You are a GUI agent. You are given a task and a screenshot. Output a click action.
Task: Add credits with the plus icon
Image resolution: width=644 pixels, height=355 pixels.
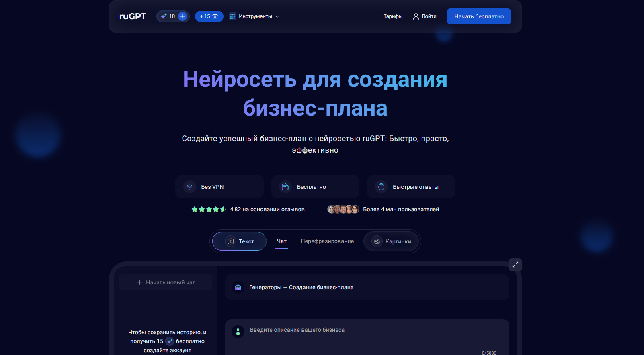[x=183, y=16]
